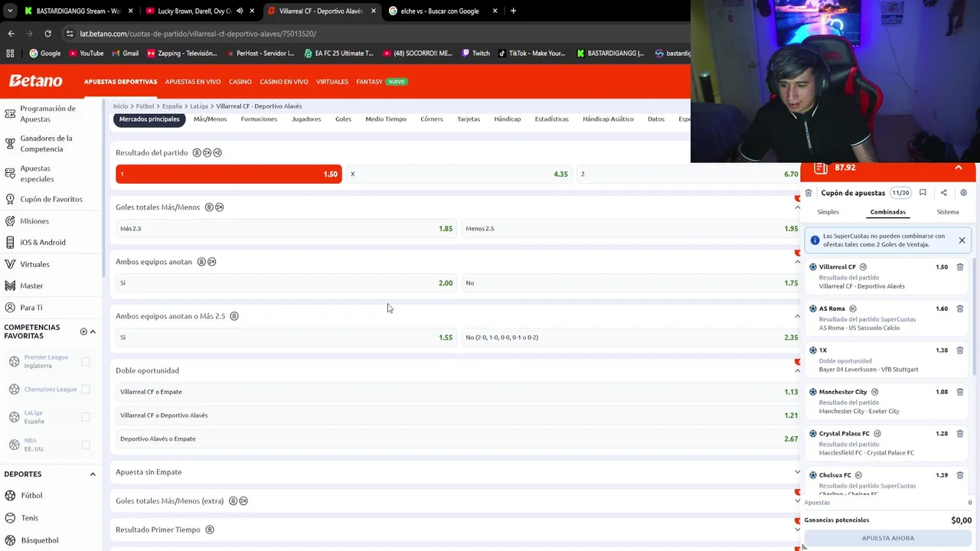Remove Villarreal CF bet from coupon
The image size is (980, 551).
(960, 267)
